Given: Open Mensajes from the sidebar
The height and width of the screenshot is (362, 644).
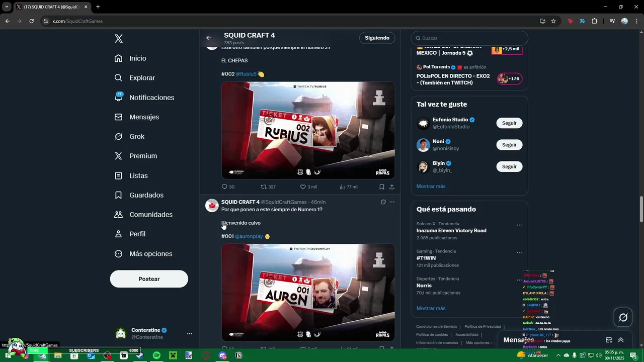Looking at the screenshot, I should click(x=136, y=117).
